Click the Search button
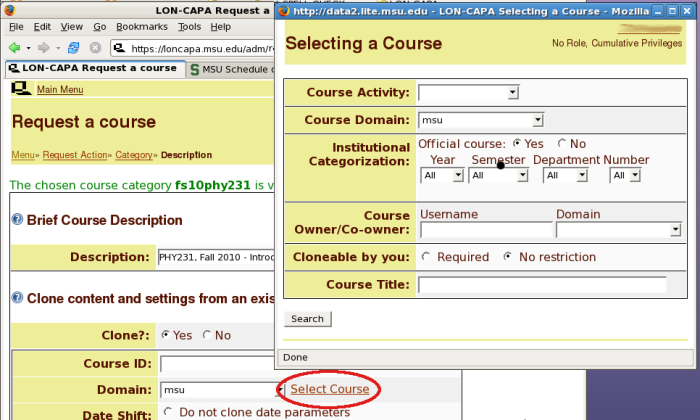The image size is (700, 420). pyautogui.click(x=308, y=319)
